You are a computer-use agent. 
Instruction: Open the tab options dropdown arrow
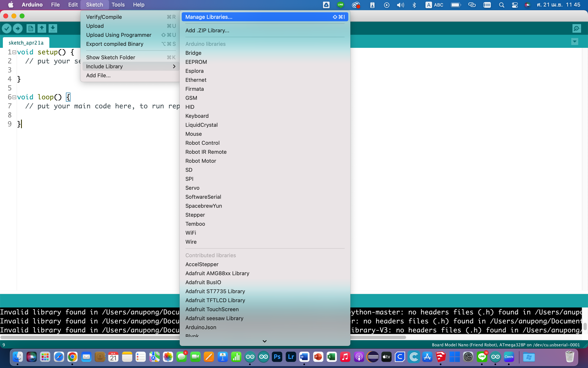(575, 42)
